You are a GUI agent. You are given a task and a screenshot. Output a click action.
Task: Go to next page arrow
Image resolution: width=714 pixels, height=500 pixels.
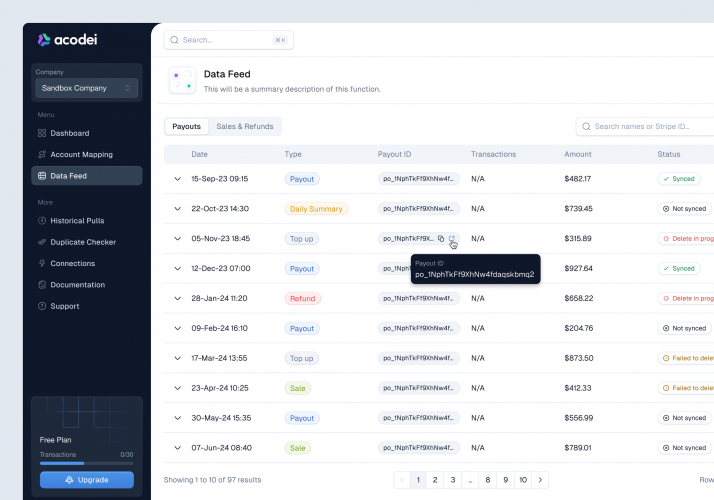(x=540, y=480)
